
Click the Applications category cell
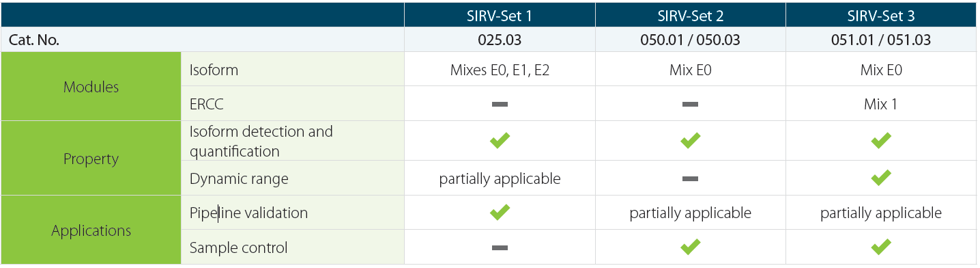(91, 230)
